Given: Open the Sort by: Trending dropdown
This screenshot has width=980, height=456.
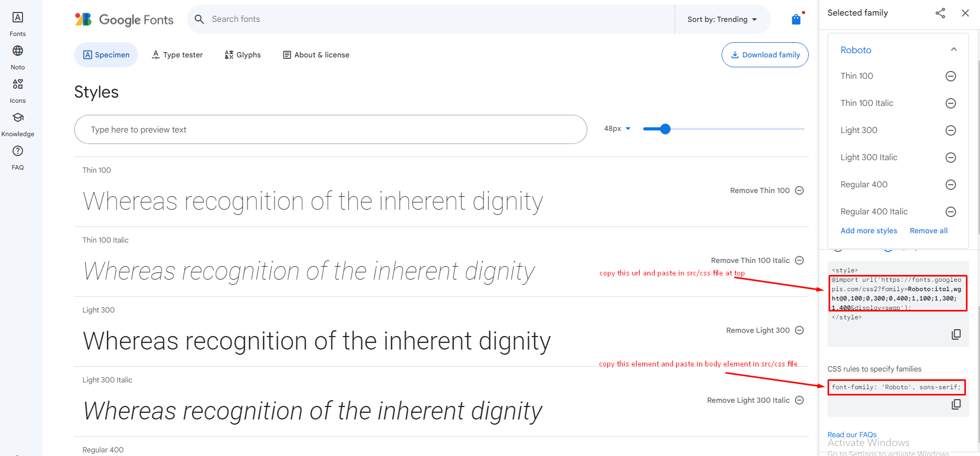Looking at the screenshot, I should click(722, 19).
